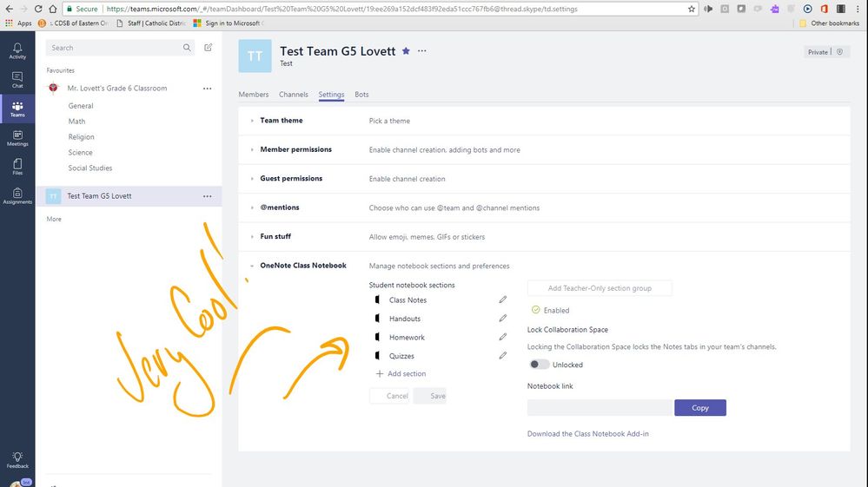Select Test Team G5 Lovett in team list
Screen dimensions: 868x487
pyautogui.click(x=129, y=196)
